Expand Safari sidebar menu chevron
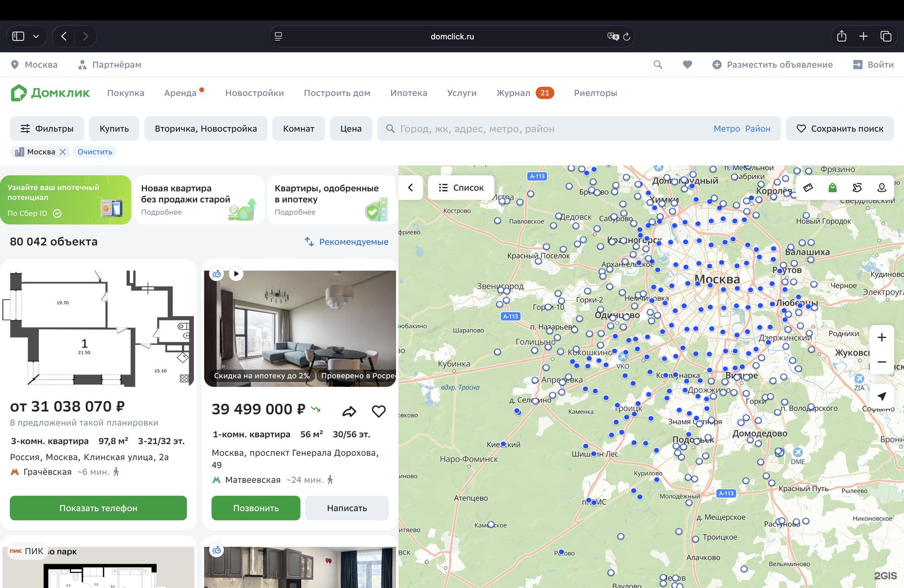Screen dimensions: 904x588 tap(36, 36)
